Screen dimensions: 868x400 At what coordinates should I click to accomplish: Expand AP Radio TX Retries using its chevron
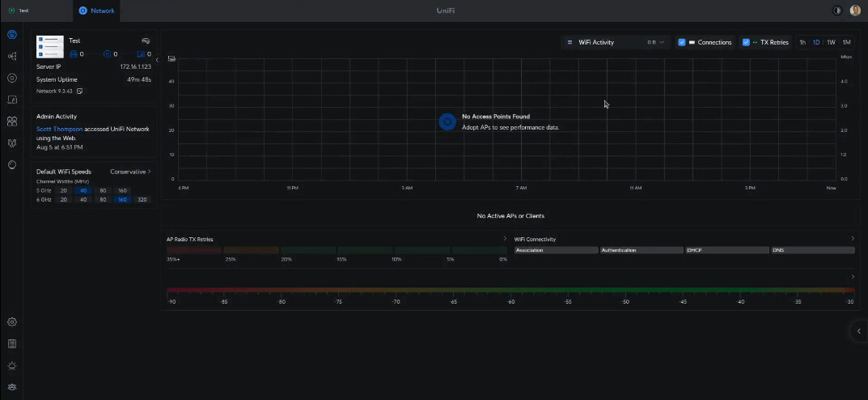pos(504,239)
